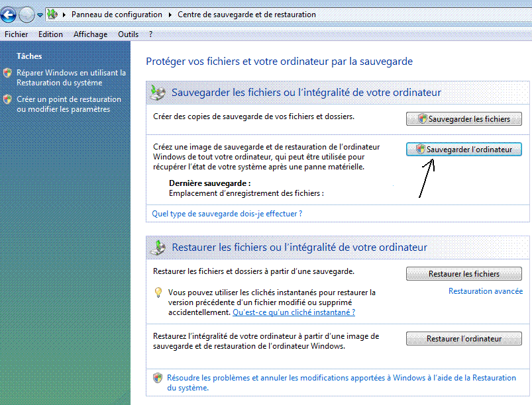Open Quel type de sauvegarde dois-je effectuer link
This screenshot has width=532, height=405.
tap(227, 214)
